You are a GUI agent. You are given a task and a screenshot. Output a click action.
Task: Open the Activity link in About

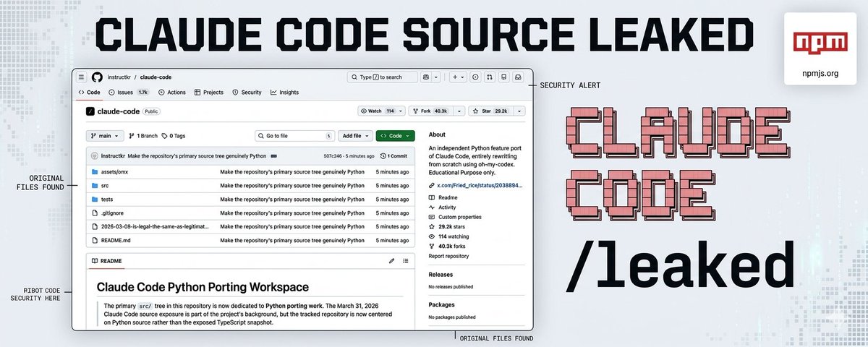click(447, 207)
